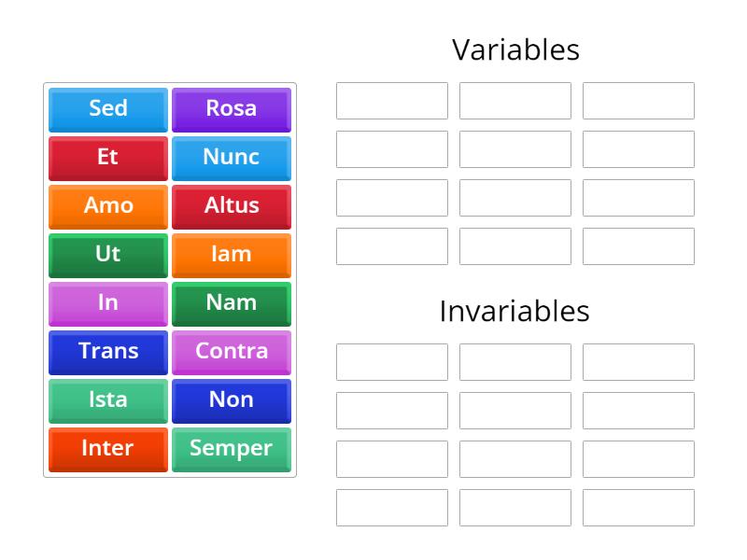Click the 'Nunc' word card
Viewport: 747px width, 560px height.
tap(232, 158)
